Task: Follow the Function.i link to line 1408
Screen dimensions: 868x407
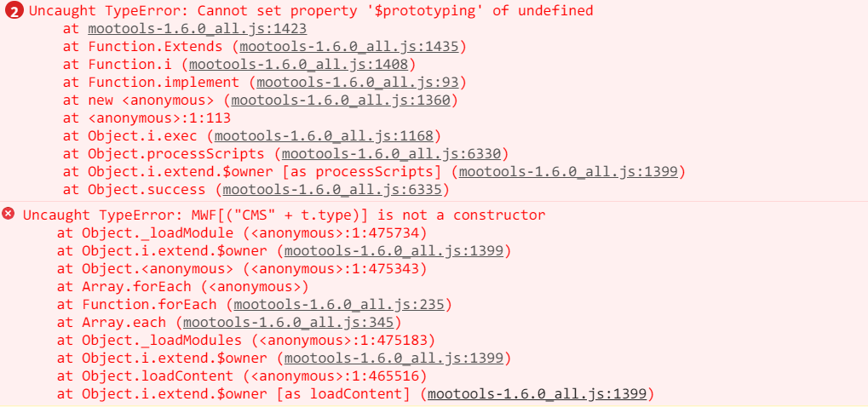Action: [x=302, y=64]
